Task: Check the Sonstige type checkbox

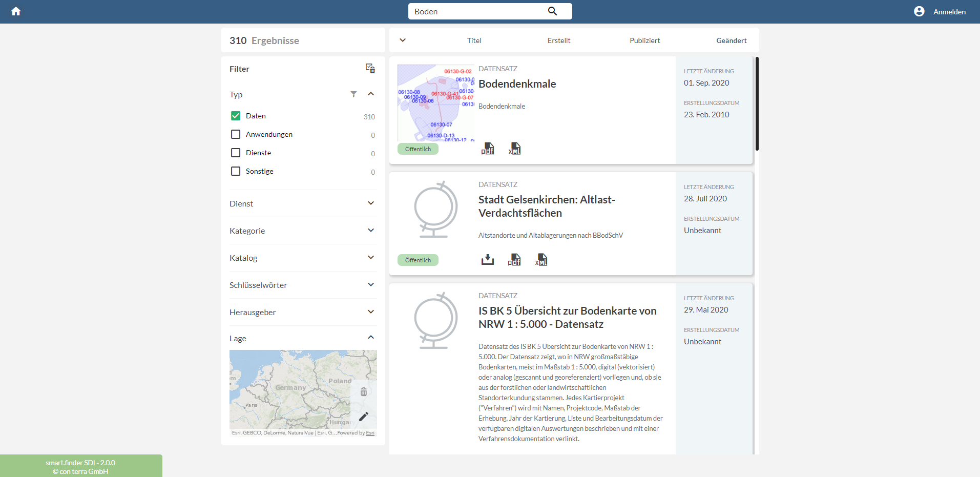Action: pyautogui.click(x=236, y=171)
